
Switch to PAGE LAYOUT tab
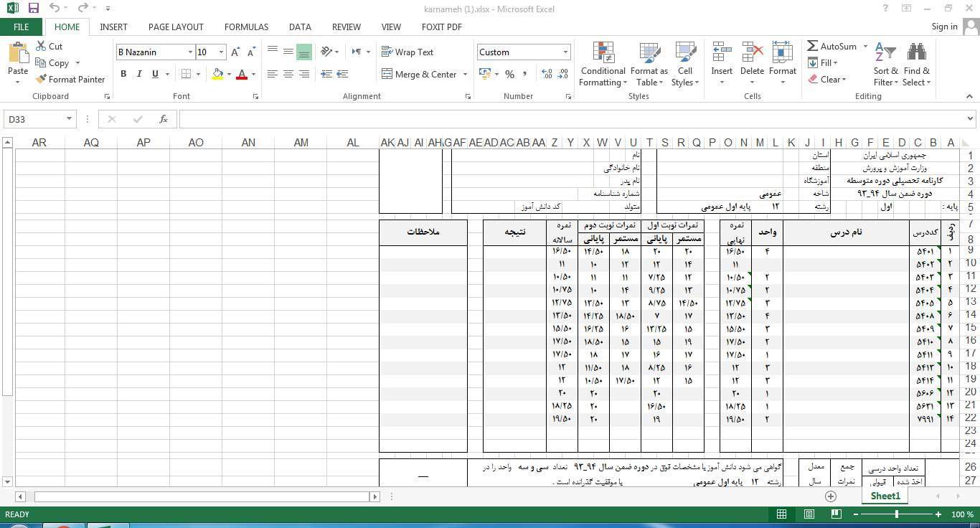coord(176,27)
